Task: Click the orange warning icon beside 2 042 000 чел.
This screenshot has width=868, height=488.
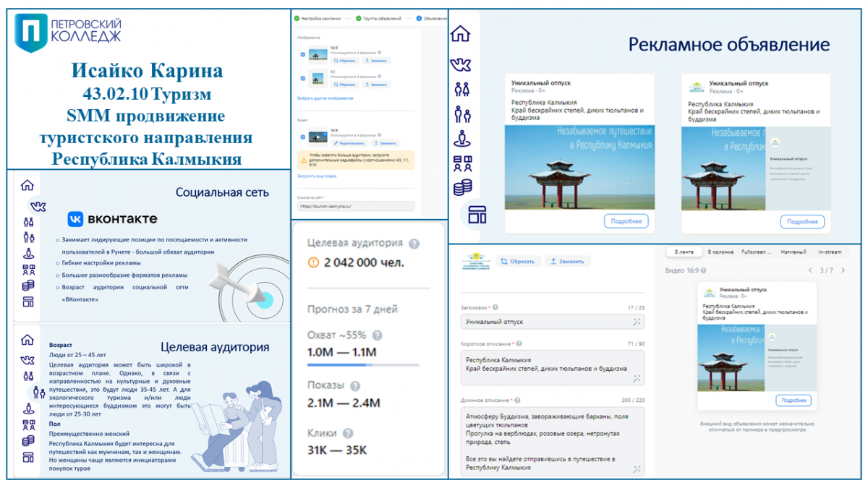Action: 313,262
